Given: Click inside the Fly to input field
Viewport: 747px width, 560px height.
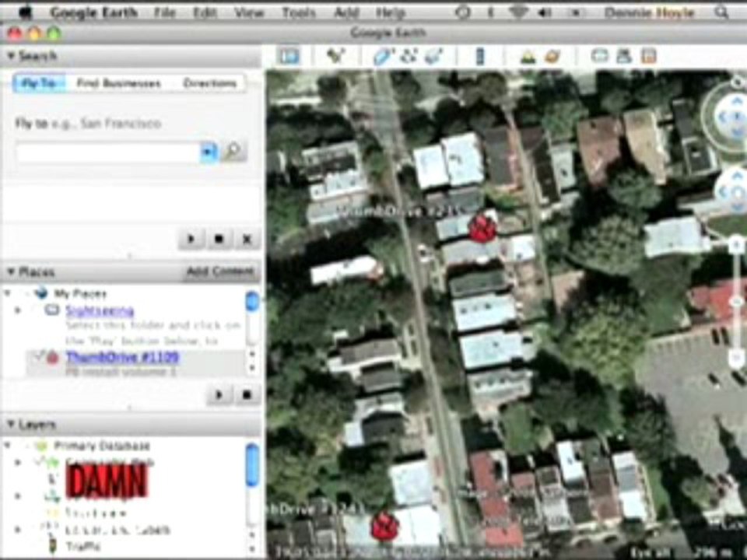Looking at the screenshot, I should tap(109, 152).
